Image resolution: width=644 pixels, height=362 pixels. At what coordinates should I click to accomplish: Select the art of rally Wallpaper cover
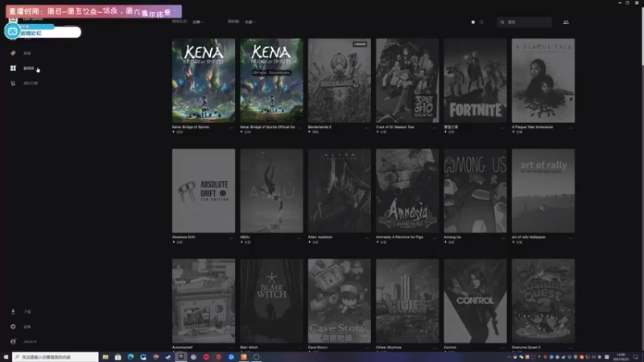click(543, 191)
